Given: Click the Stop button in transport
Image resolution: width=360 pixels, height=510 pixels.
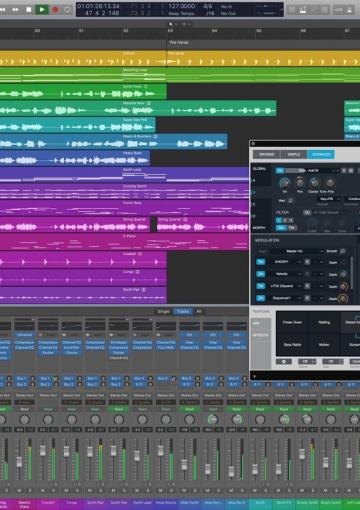Looking at the screenshot, I should 29,10.
